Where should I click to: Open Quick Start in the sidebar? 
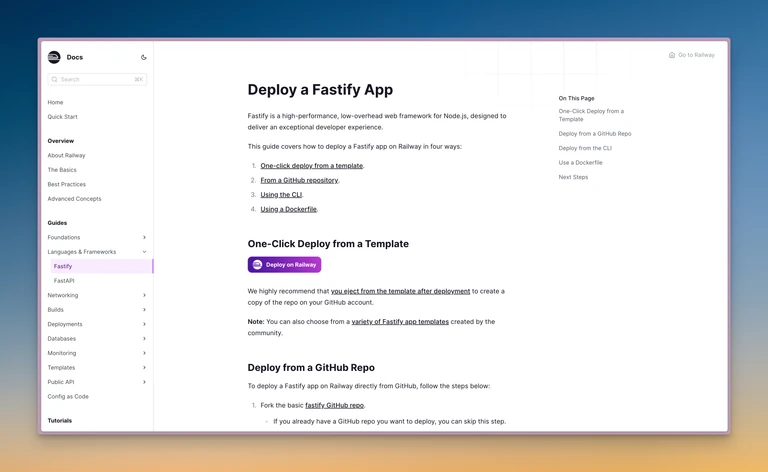(x=62, y=117)
